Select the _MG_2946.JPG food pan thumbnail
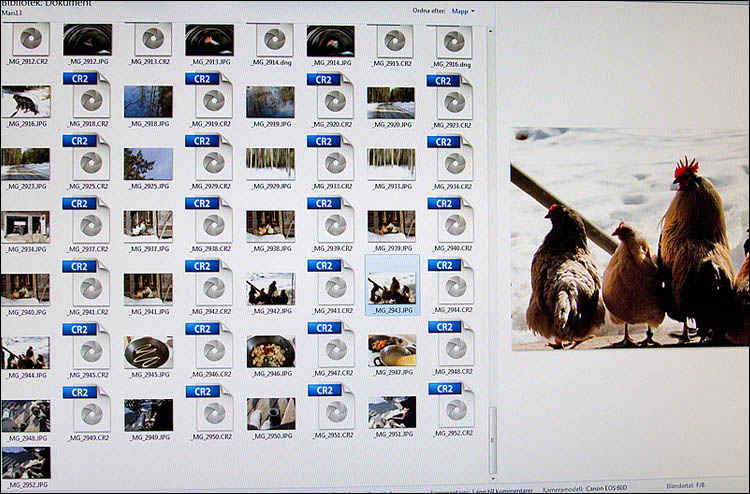 click(x=271, y=351)
